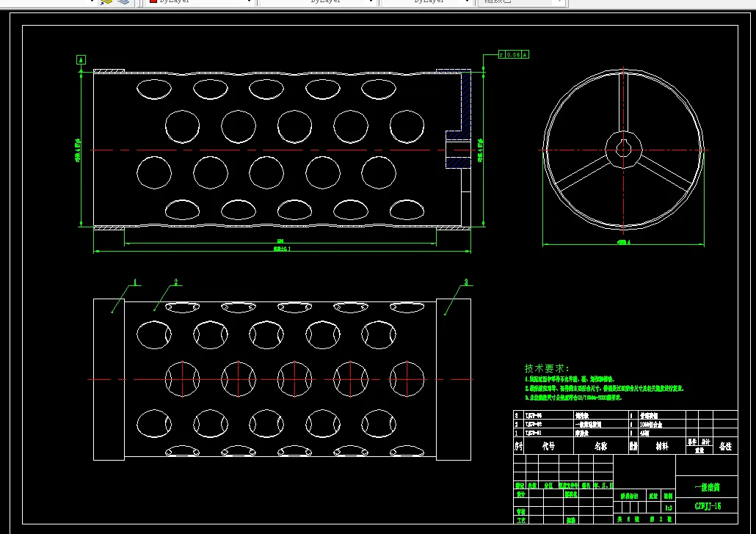The height and width of the screenshot is (534, 756).
Task: Select the datum label A box
Action: point(81,59)
